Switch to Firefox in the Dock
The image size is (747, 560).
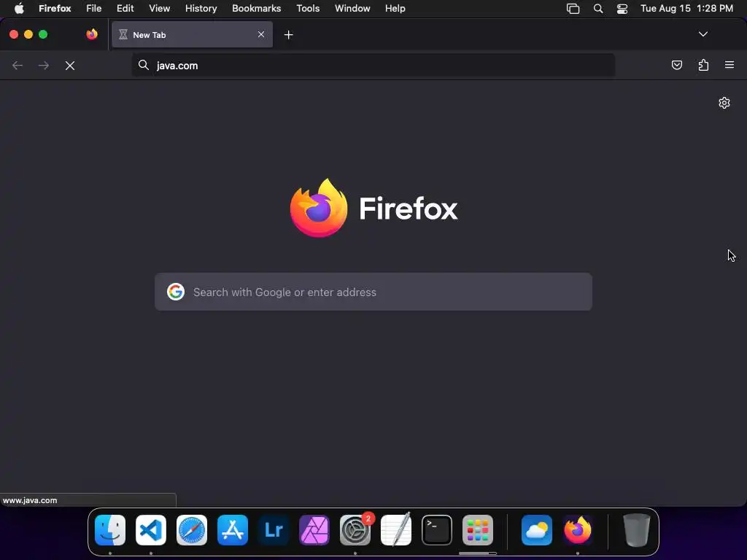[578, 530]
